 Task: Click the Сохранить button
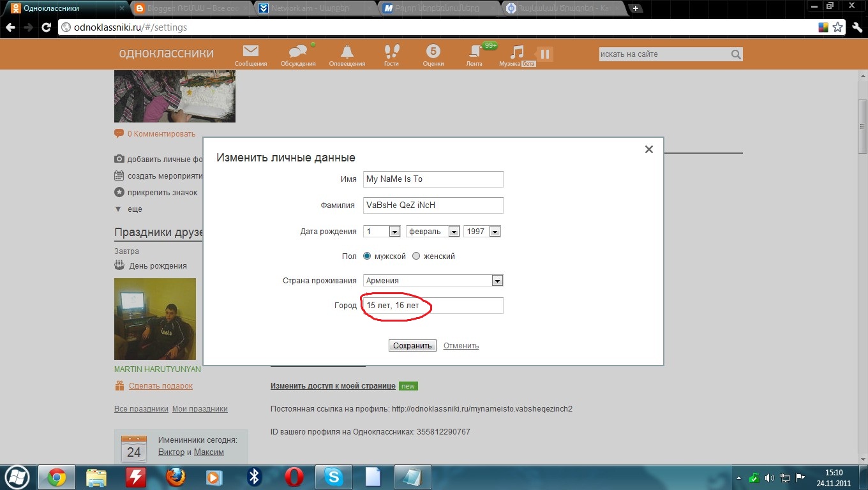pyautogui.click(x=412, y=346)
